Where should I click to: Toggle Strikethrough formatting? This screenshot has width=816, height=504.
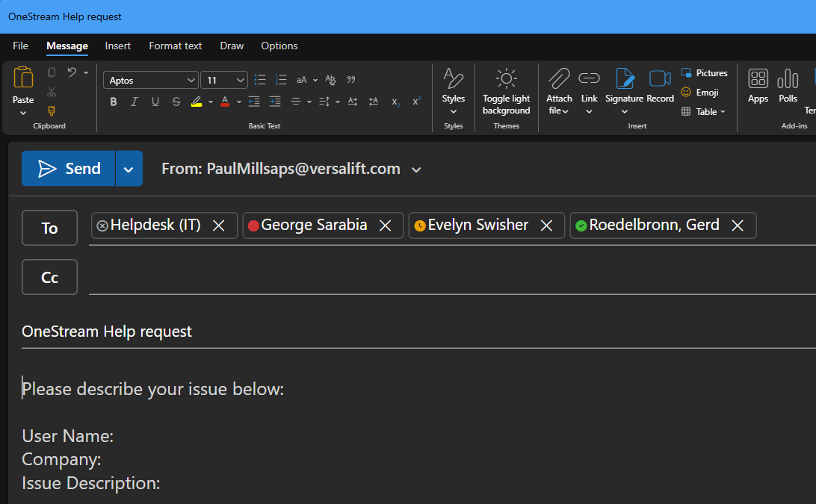click(176, 102)
